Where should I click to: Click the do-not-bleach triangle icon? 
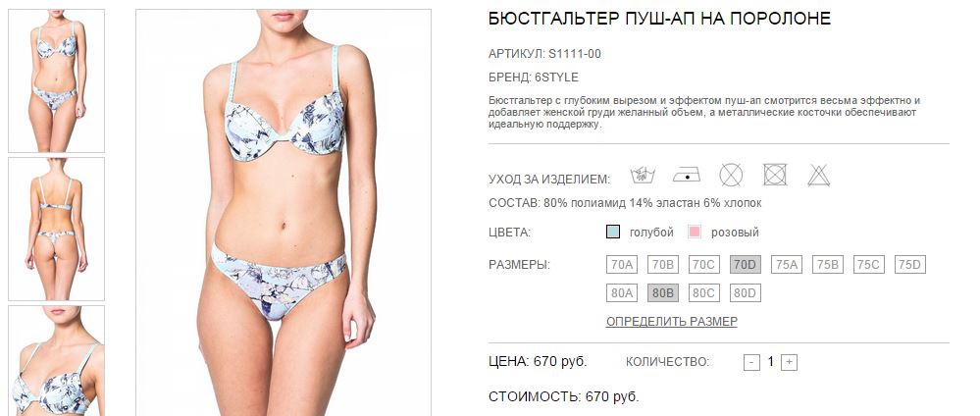tap(818, 176)
